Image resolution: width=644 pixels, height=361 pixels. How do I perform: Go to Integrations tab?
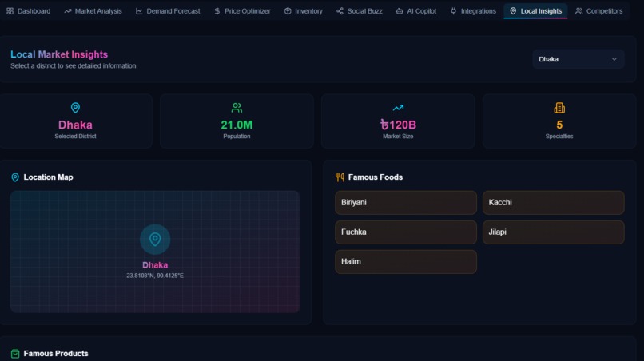[473, 11]
